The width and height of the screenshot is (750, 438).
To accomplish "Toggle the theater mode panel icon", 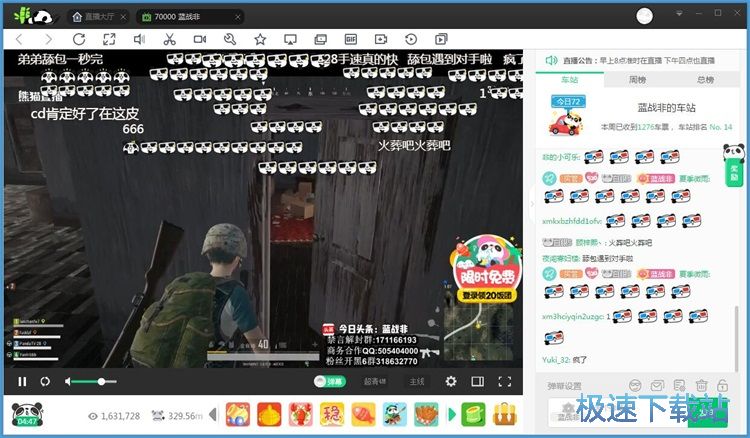I will pos(477,382).
